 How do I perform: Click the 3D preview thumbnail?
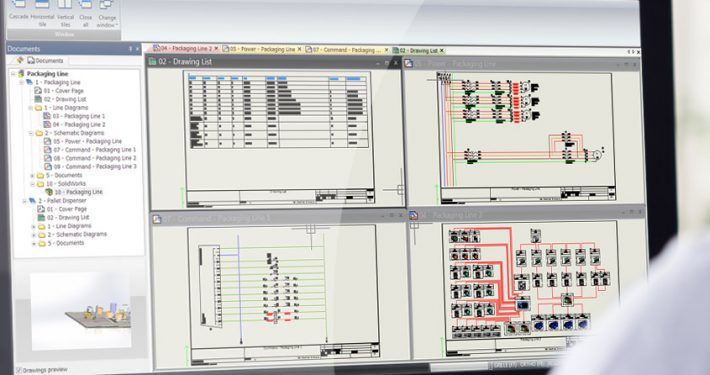81,311
